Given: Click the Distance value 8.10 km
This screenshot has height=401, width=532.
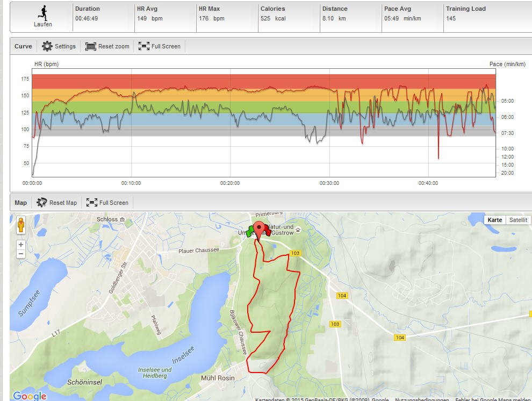Looking at the screenshot, I should point(334,18).
